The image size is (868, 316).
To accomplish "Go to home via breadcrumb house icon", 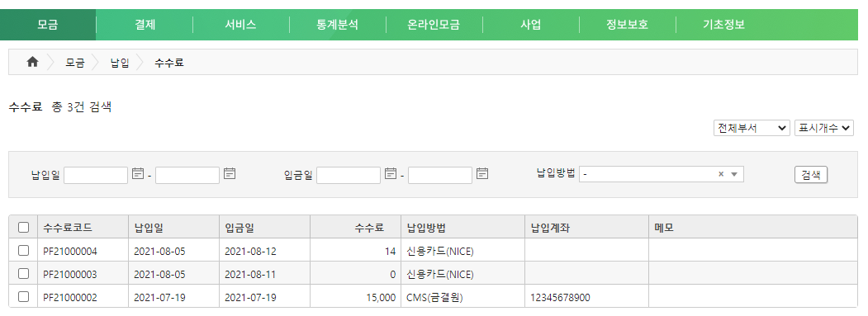I will point(33,63).
